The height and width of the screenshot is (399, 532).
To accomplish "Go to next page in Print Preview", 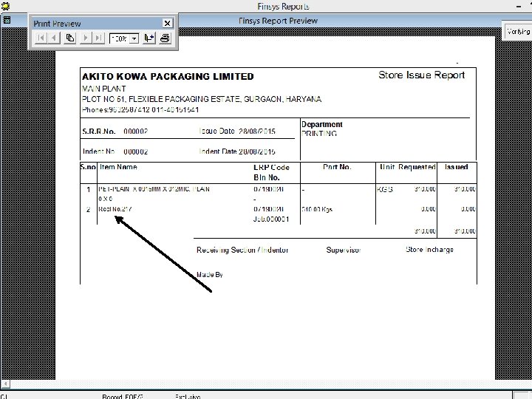I will point(86,38).
